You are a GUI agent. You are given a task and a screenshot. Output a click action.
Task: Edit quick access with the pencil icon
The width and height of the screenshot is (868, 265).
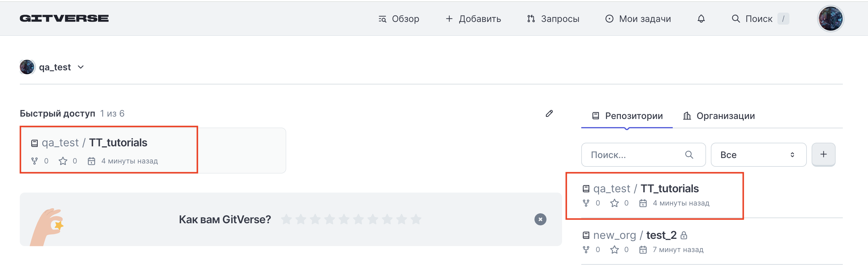click(549, 114)
